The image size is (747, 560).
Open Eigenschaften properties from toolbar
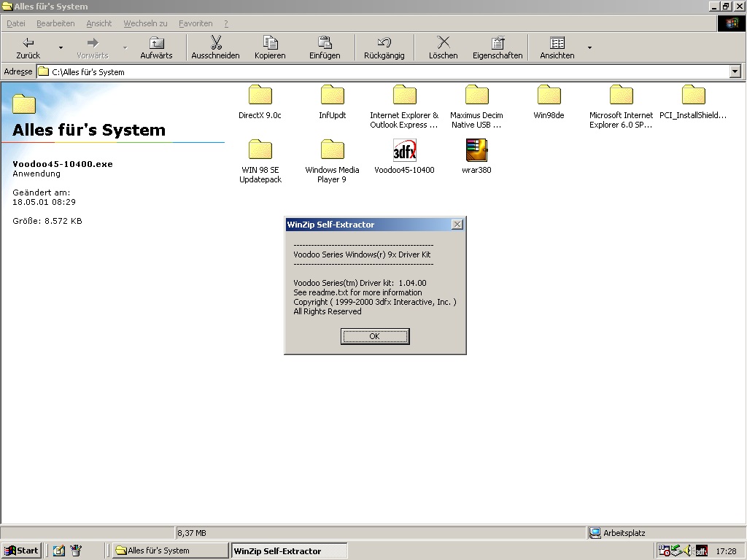[498, 43]
